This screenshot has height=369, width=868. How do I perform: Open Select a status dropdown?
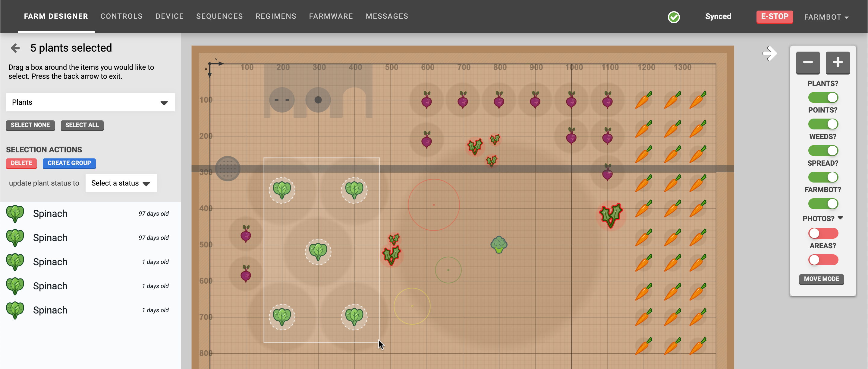(x=119, y=182)
